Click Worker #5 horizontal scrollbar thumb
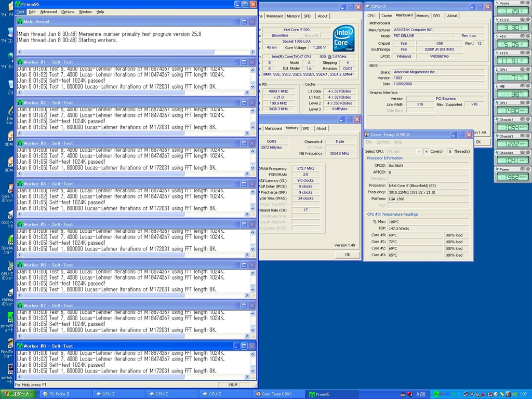532x399 pixels. tap(103, 255)
